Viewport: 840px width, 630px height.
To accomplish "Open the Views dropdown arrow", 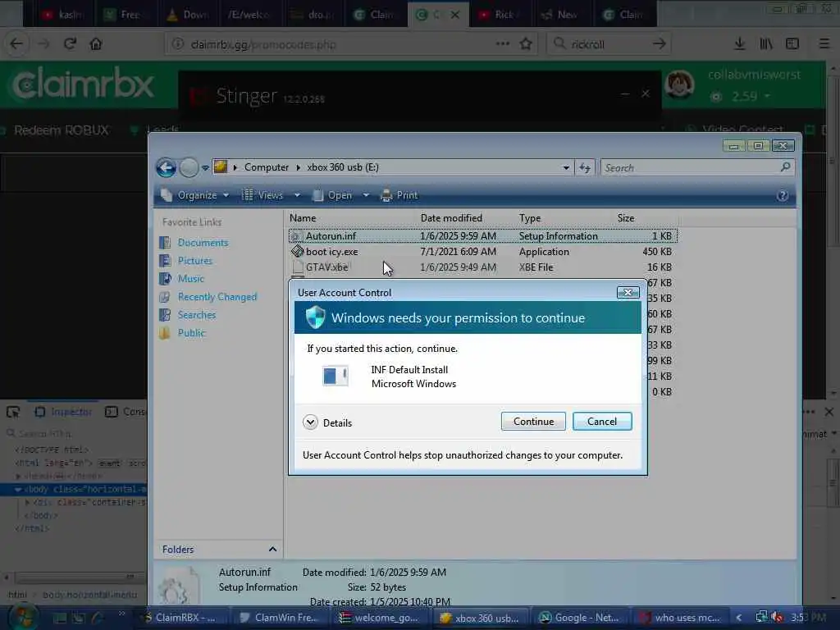I will click(297, 195).
